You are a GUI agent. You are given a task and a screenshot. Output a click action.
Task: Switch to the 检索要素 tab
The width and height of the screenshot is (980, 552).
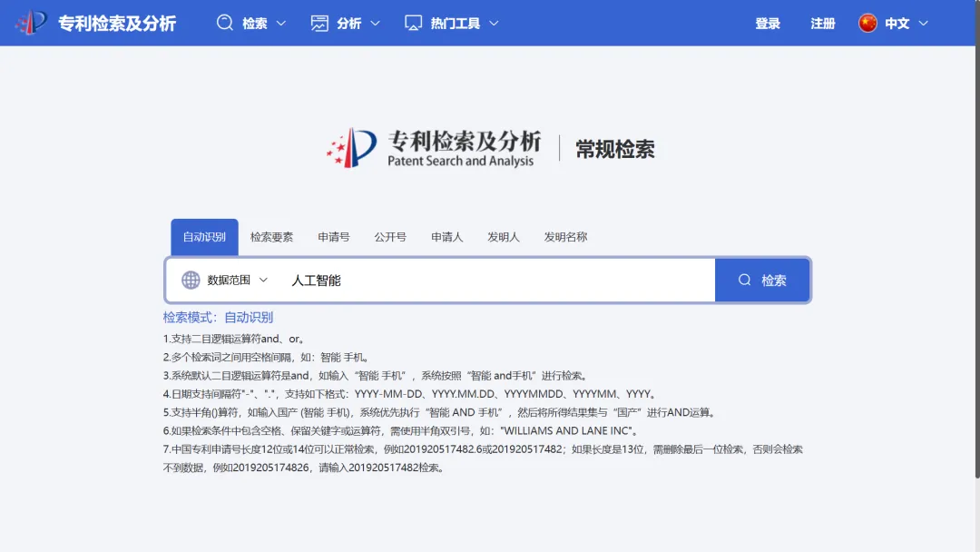271,237
